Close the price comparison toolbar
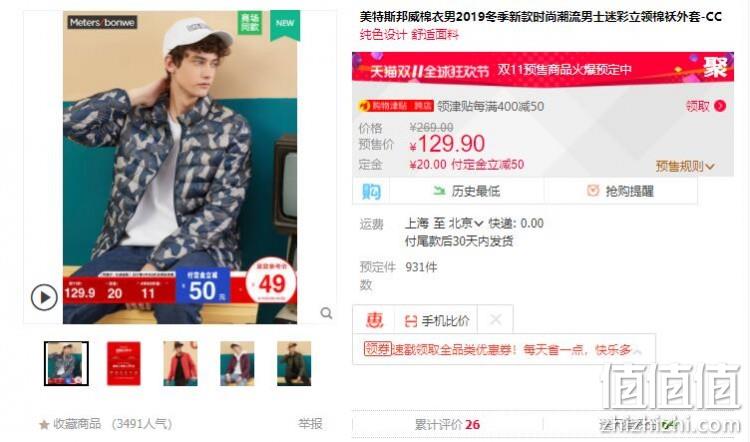Image resolution: width=750 pixels, height=442 pixels. click(496, 320)
